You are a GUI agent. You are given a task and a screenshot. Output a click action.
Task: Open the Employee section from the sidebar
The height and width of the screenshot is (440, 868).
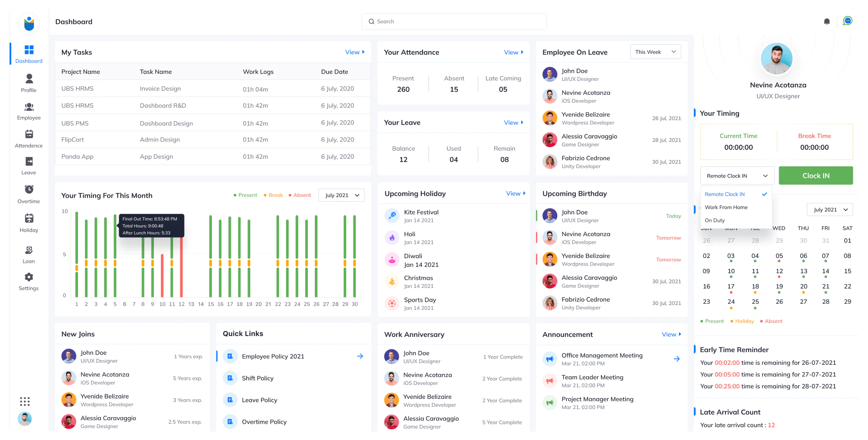[28, 111]
